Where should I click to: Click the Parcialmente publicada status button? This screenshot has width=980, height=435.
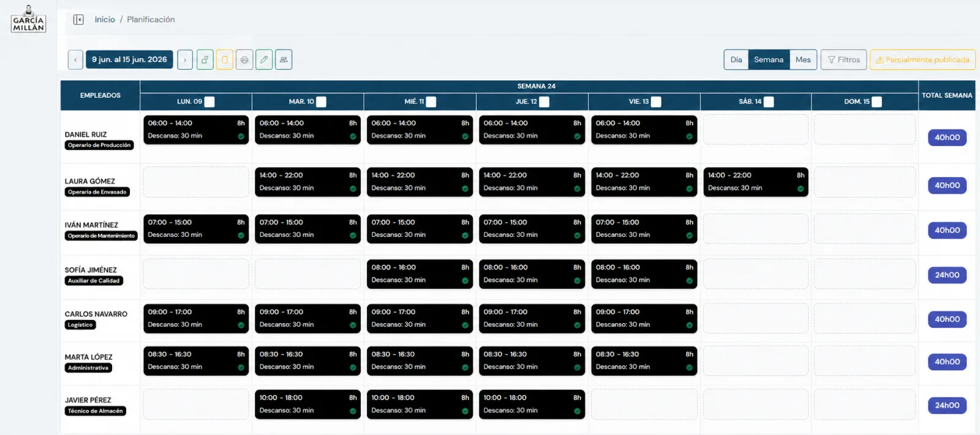[922, 59]
